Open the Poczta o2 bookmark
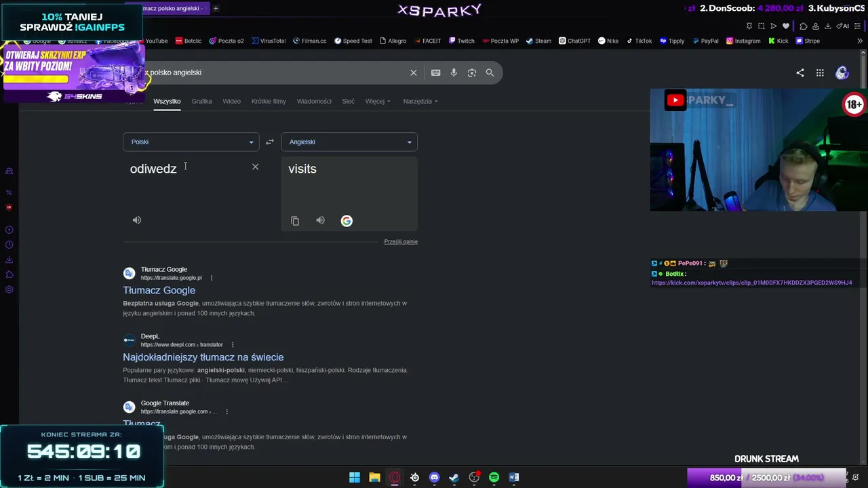The width and height of the screenshot is (868, 488). [x=226, y=41]
